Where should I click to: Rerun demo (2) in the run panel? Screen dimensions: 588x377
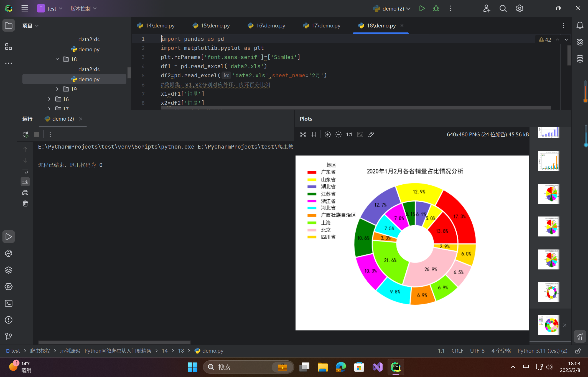(25, 135)
